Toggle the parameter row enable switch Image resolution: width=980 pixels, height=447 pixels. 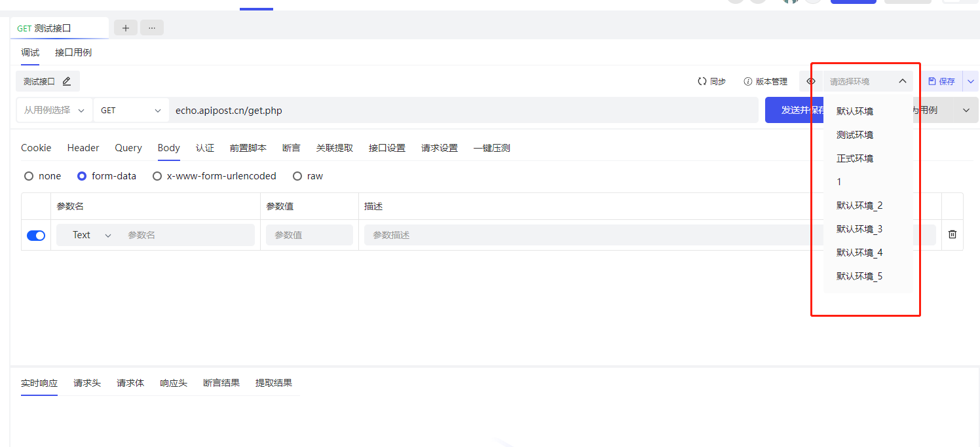coord(36,235)
